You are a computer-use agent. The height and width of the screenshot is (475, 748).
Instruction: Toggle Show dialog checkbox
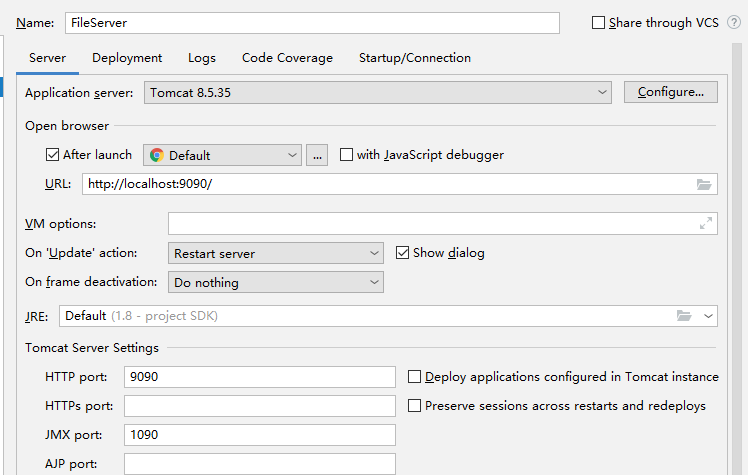click(402, 253)
